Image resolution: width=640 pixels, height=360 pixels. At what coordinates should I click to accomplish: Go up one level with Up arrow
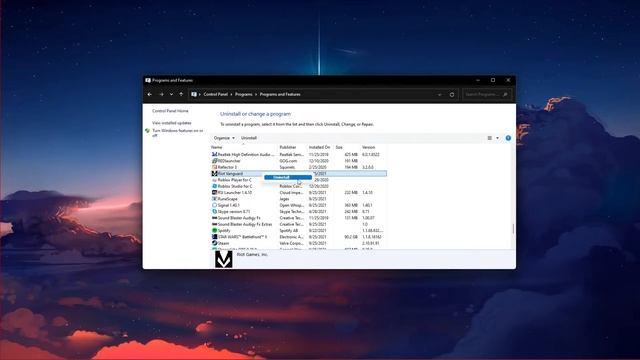click(181, 94)
